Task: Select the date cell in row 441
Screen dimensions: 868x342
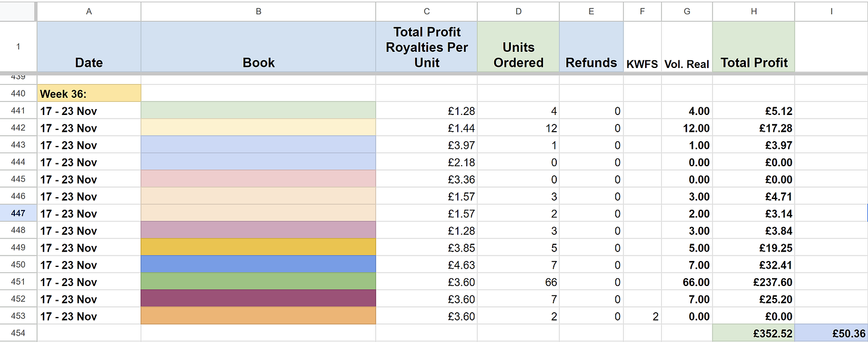Action: pos(89,111)
